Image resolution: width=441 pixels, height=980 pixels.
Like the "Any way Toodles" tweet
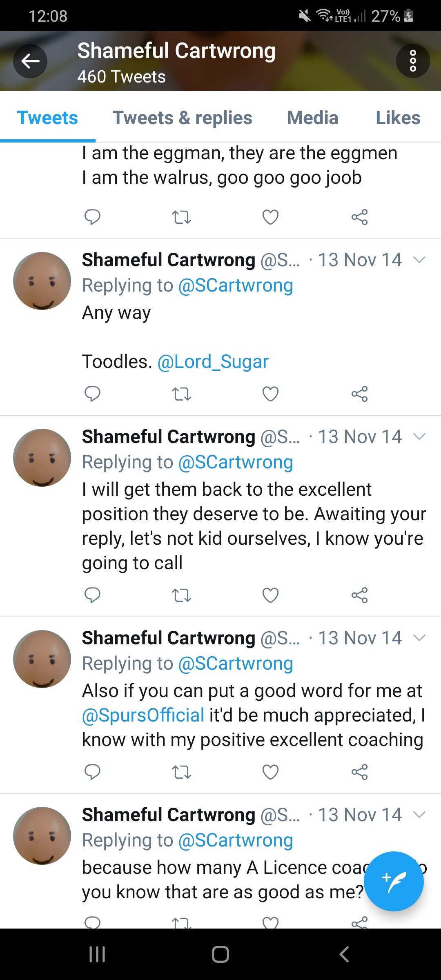tap(270, 394)
